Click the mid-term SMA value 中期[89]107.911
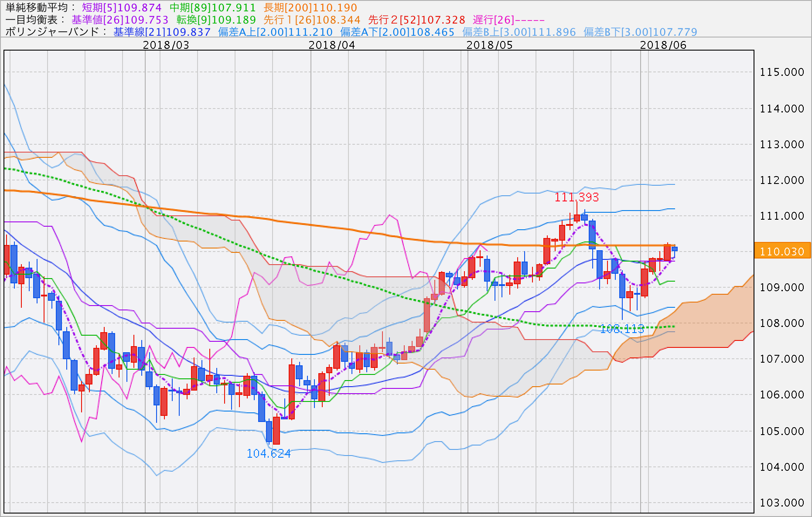 pos(212,7)
